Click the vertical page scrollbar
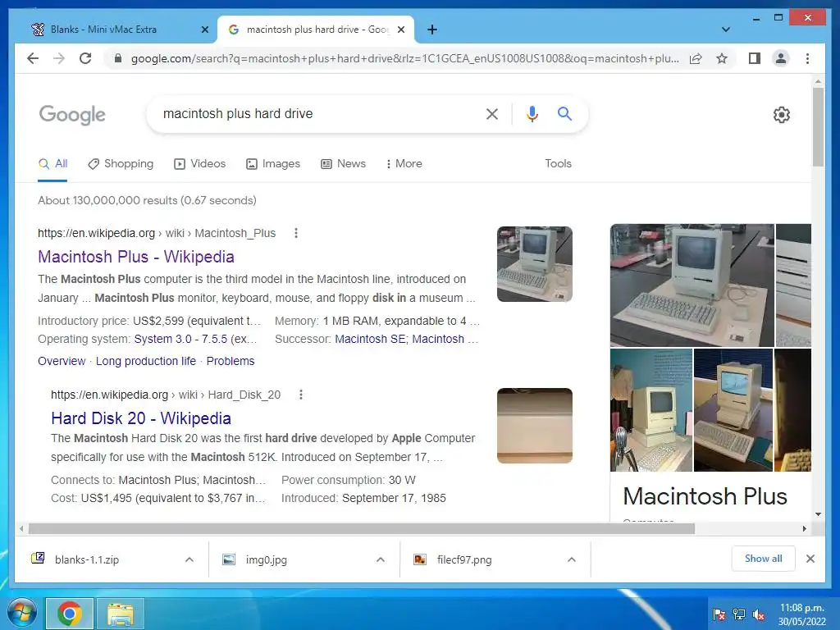 pyautogui.click(x=818, y=127)
